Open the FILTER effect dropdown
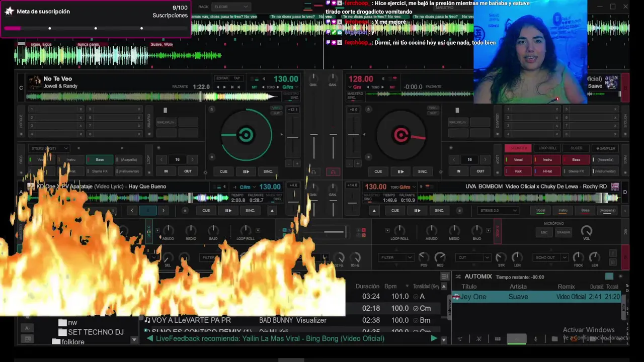 click(396, 257)
